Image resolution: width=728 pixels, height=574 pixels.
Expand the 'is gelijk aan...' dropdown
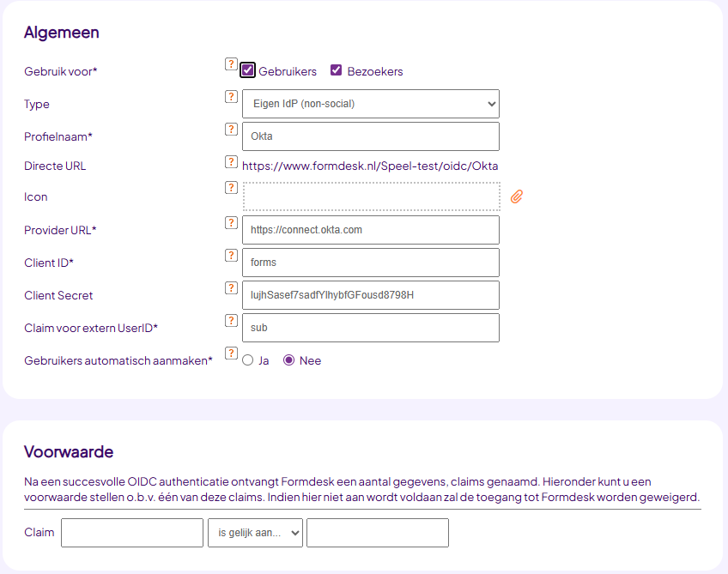255,533
